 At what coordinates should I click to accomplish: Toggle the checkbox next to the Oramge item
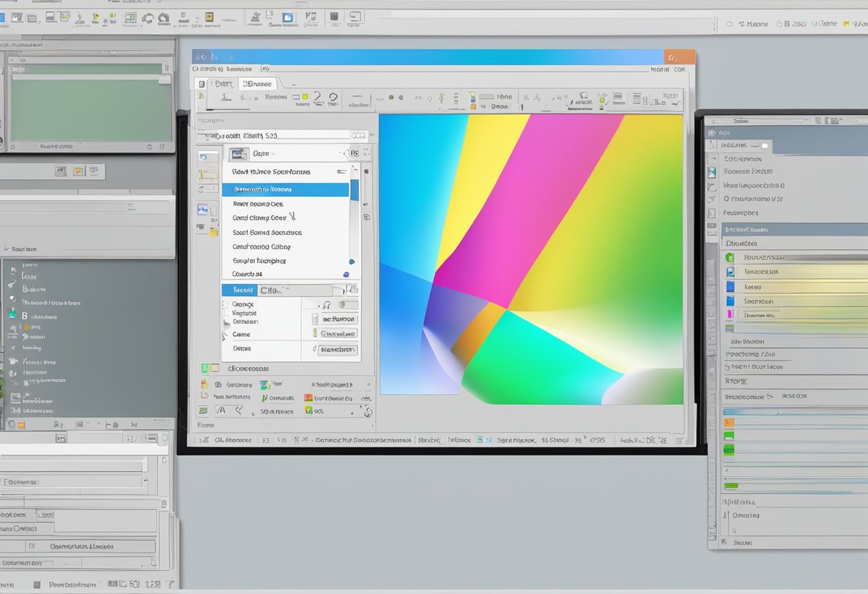coord(226,305)
